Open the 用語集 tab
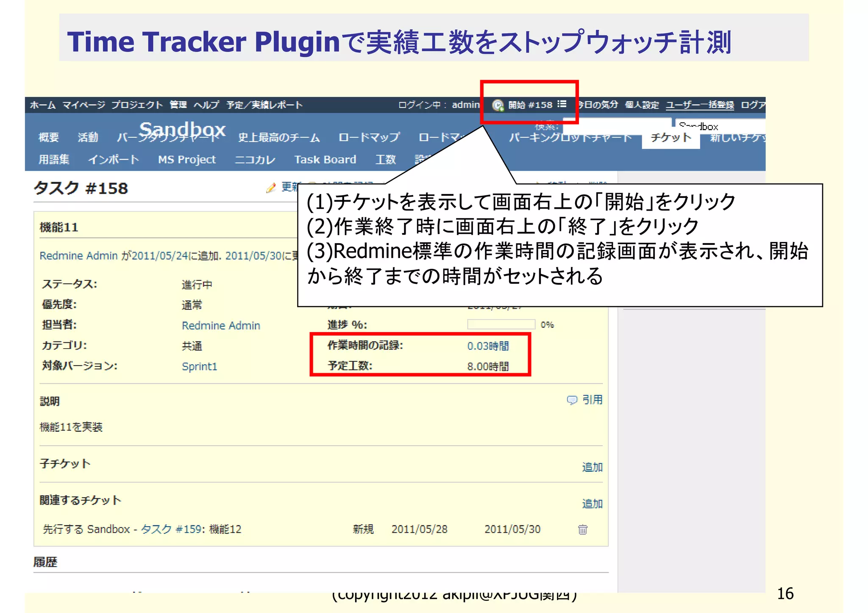Viewport: 868px width, 613px height. tap(54, 159)
